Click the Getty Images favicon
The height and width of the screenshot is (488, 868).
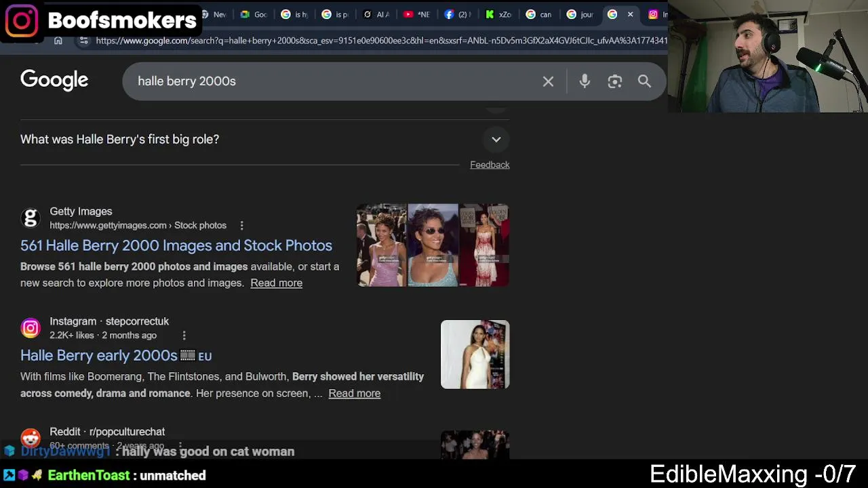31,218
